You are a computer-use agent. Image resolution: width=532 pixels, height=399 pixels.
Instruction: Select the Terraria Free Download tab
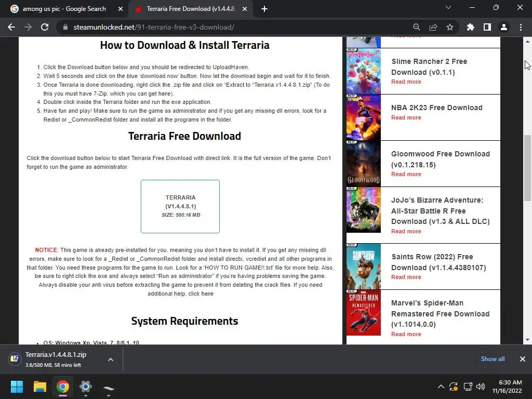(191, 9)
